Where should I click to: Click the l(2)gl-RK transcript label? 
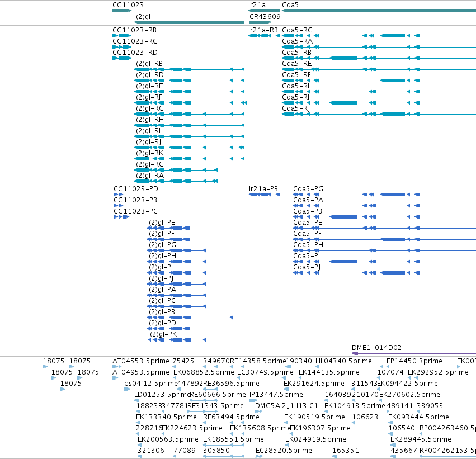[x=149, y=153]
